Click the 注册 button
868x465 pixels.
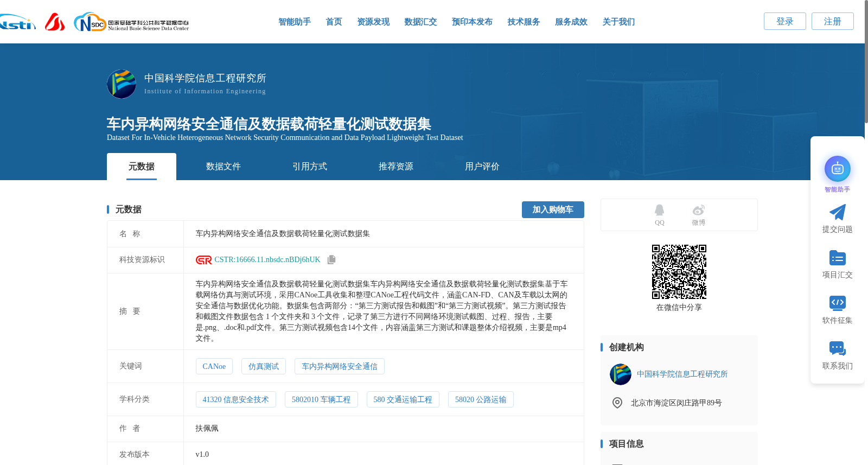(x=833, y=21)
